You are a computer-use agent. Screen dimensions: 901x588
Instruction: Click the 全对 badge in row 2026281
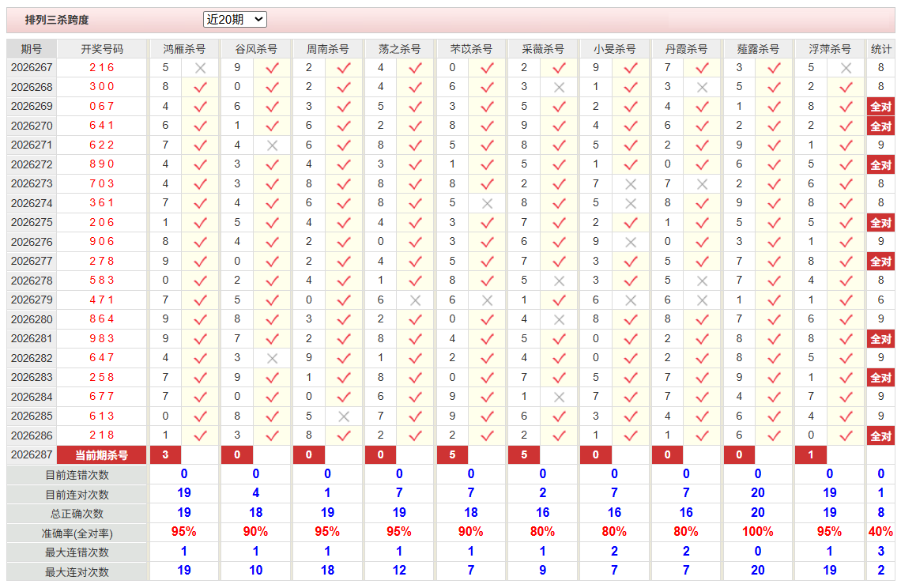pyautogui.click(x=881, y=339)
